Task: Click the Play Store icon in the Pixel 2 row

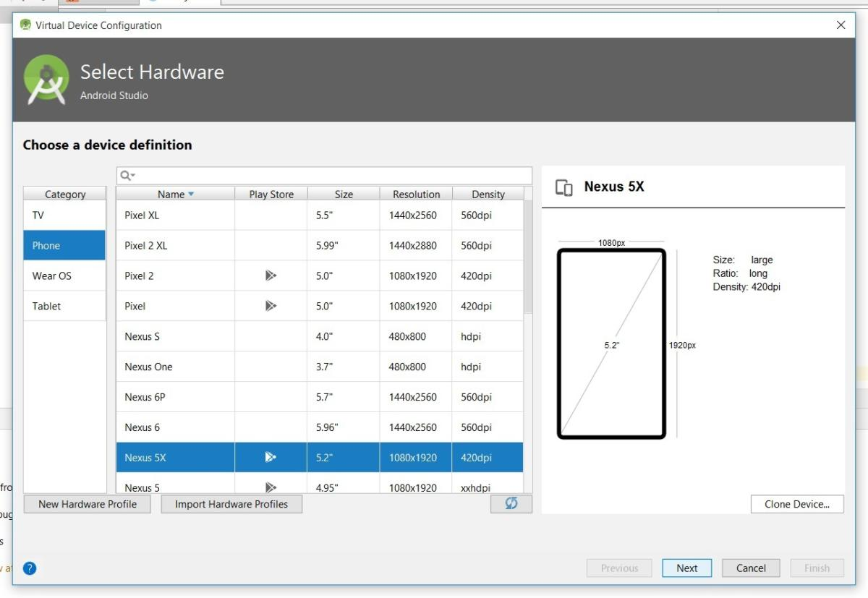Action: (x=271, y=275)
